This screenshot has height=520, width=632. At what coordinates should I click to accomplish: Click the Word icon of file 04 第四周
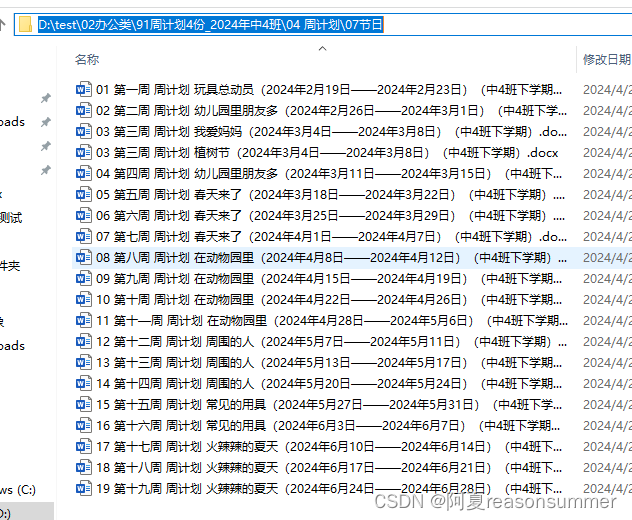coord(83,173)
